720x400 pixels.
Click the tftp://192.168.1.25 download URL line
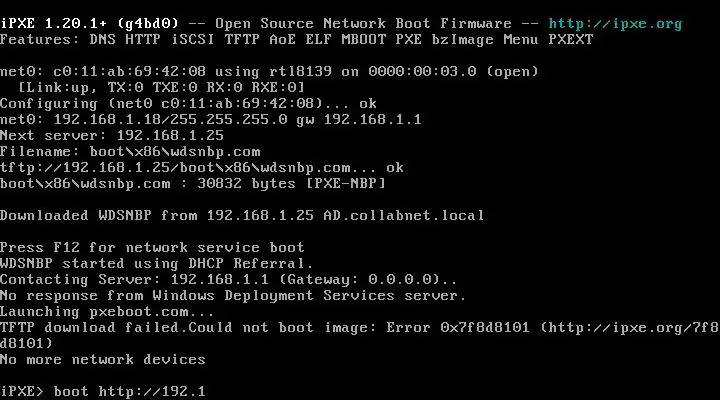click(202, 167)
